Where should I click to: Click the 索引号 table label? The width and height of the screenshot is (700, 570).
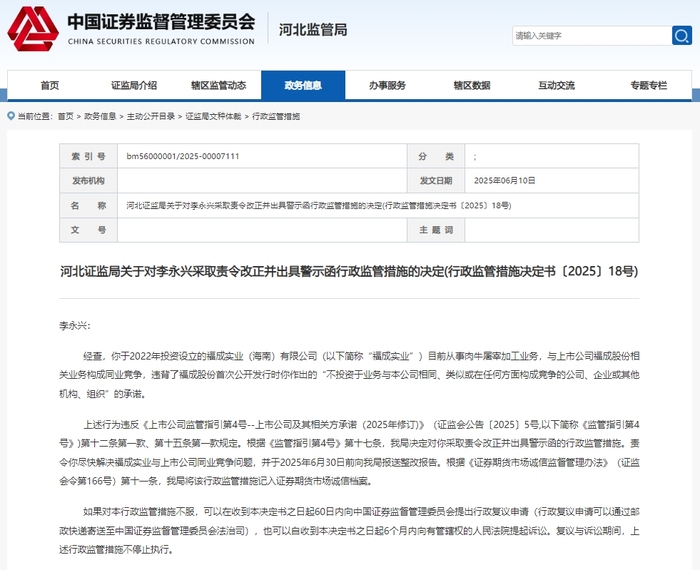(x=88, y=156)
